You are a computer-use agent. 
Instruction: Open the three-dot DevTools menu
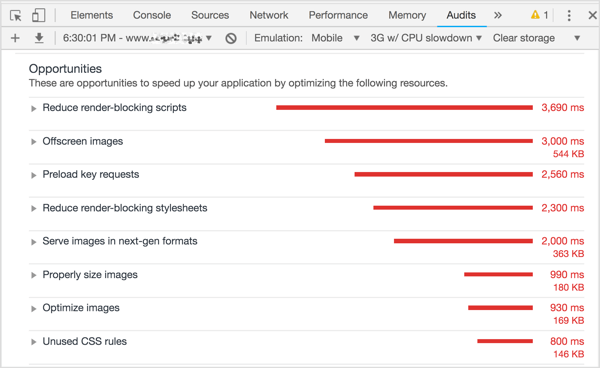click(x=569, y=15)
